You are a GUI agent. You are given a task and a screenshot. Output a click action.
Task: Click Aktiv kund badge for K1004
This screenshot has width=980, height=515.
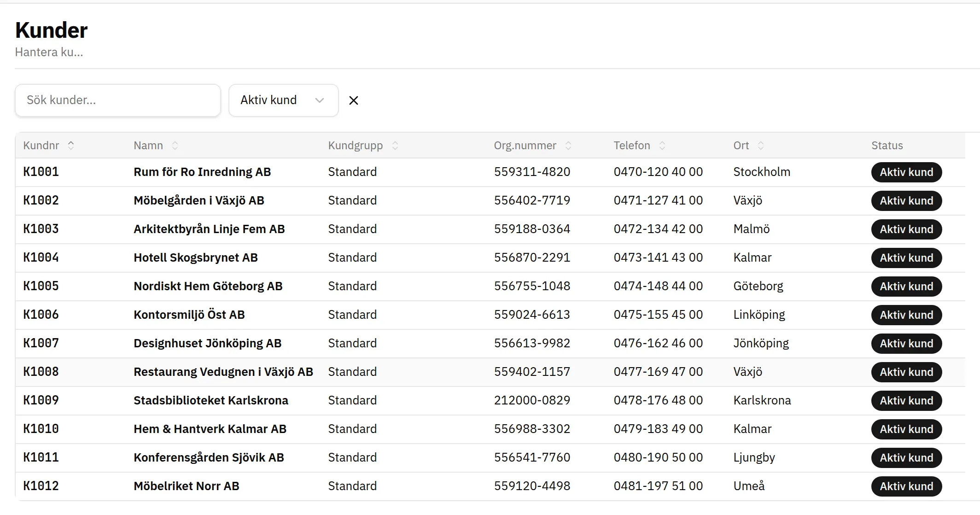click(906, 258)
